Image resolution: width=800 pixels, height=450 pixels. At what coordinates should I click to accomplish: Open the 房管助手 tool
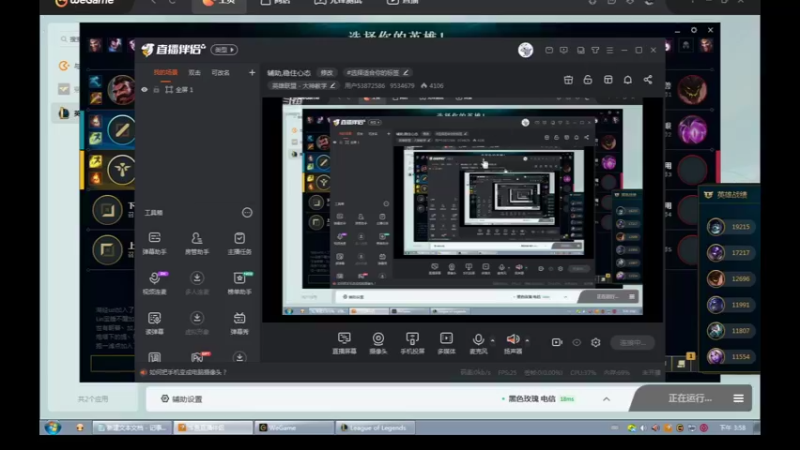point(196,243)
